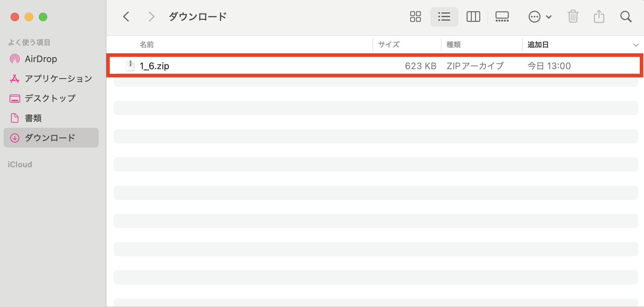The width and height of the screenshot is (644, 307).
Task: Open the search magnifier
Action: point(626,17)
